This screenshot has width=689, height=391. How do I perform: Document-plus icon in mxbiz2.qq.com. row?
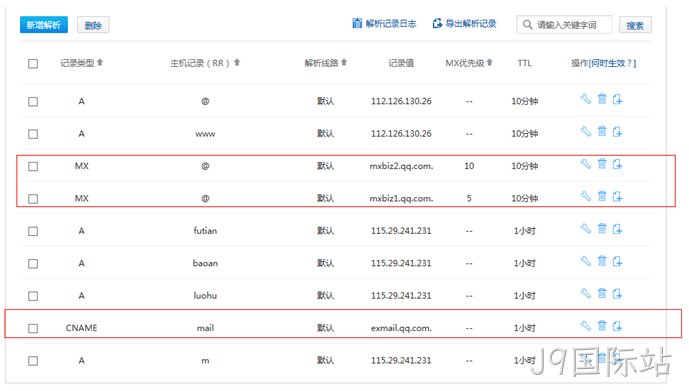click(x=617, y=164)
